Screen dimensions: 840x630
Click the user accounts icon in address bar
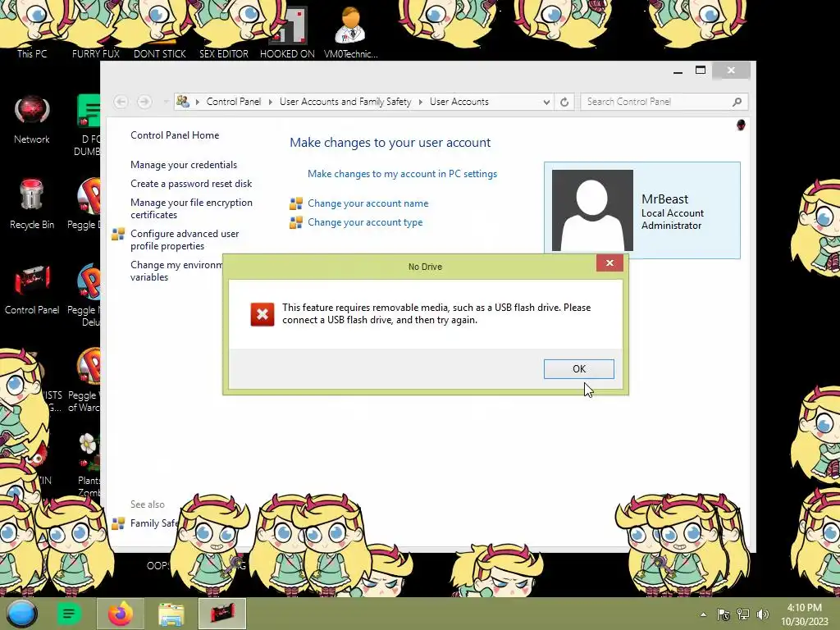coord(183,101)
